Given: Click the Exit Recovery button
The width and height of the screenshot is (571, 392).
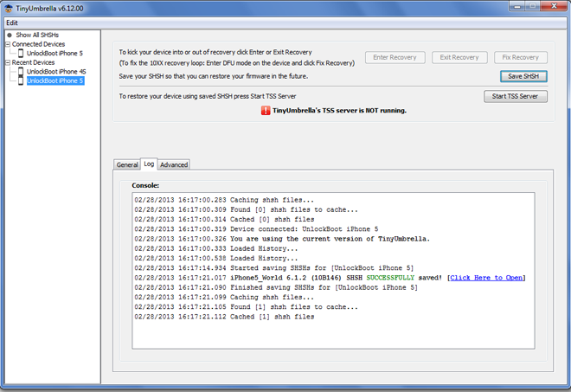Looking at the screenshot, I should coord(459,57).
